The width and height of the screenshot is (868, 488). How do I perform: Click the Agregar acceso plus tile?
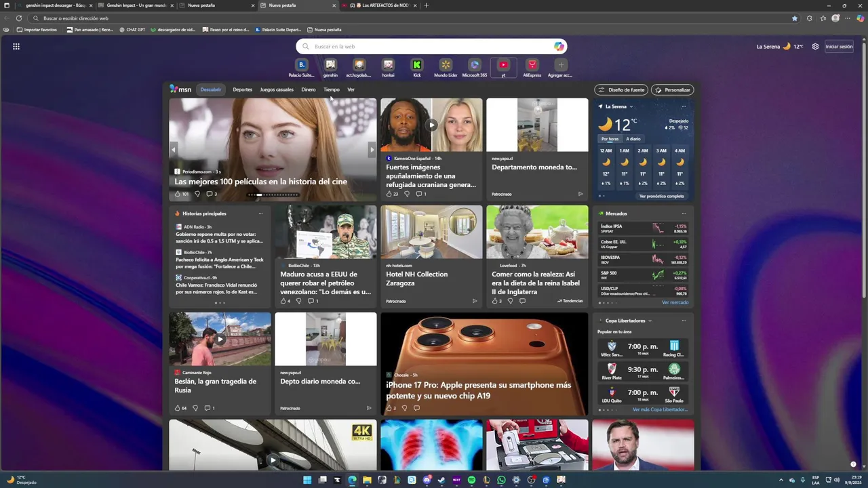560,68
